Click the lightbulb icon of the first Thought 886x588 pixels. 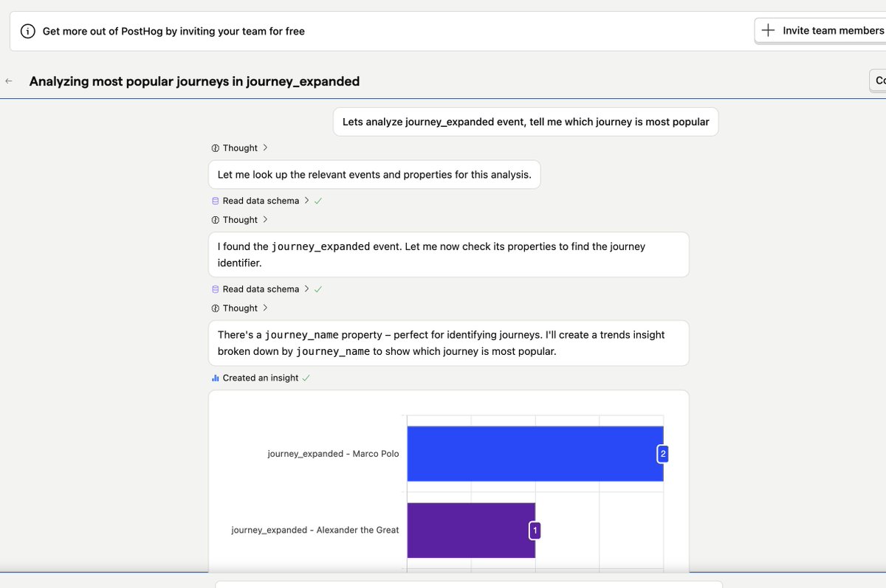pyautogui.click(x=215, y=148)
